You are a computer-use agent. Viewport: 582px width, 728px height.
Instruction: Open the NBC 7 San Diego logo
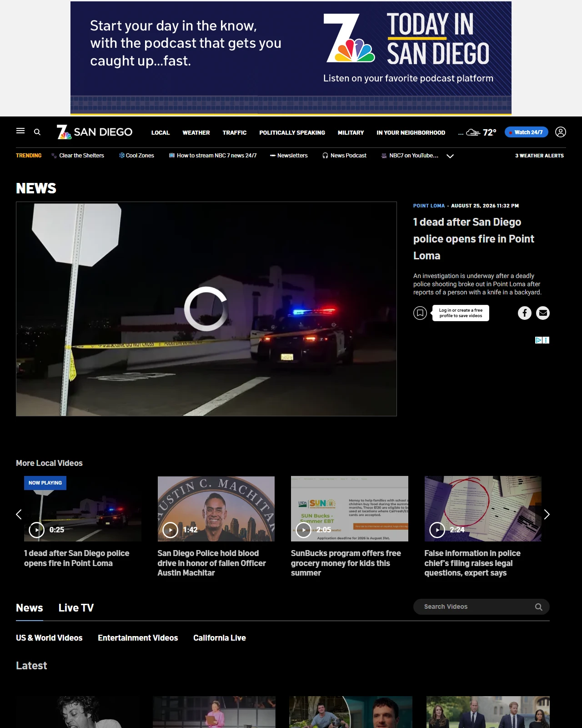[95, 132]
